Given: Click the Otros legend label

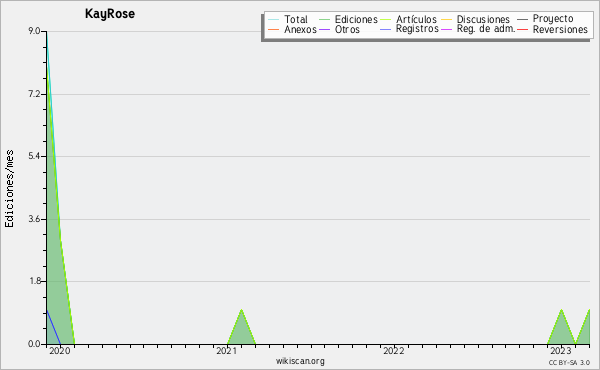Looking at the screenshot, I should click(347, 29).
